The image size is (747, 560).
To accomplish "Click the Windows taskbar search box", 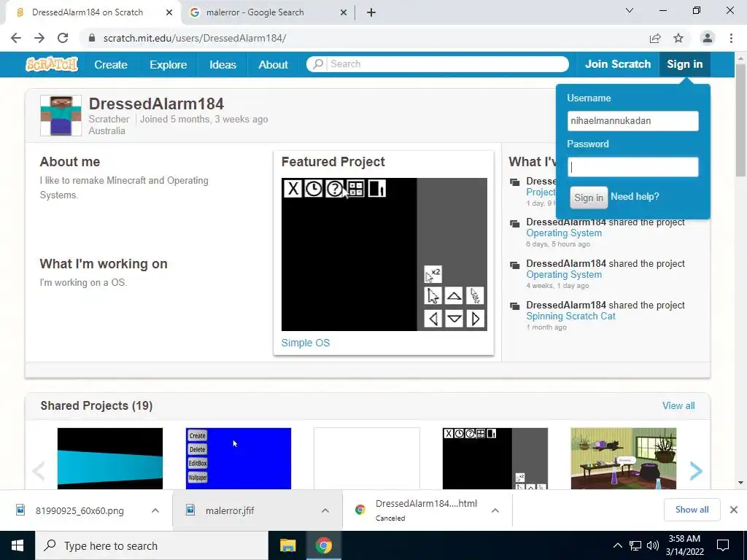I will [x=152, y=545].
